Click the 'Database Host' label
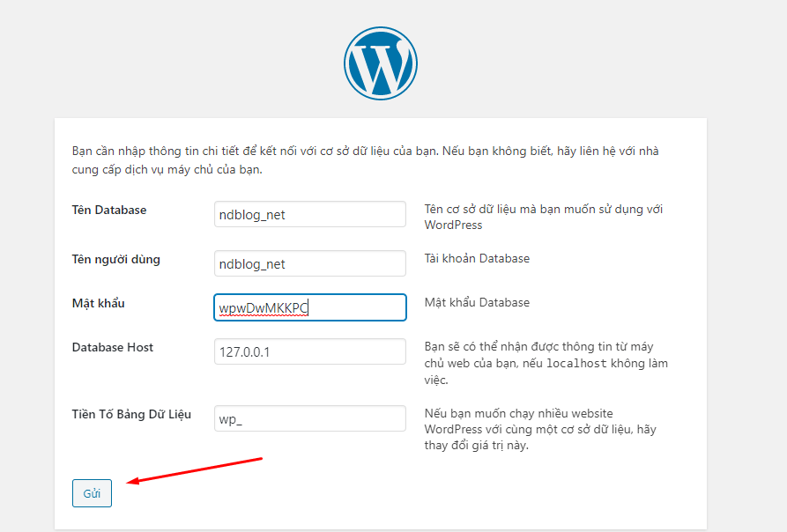 (x=113, y=348)
